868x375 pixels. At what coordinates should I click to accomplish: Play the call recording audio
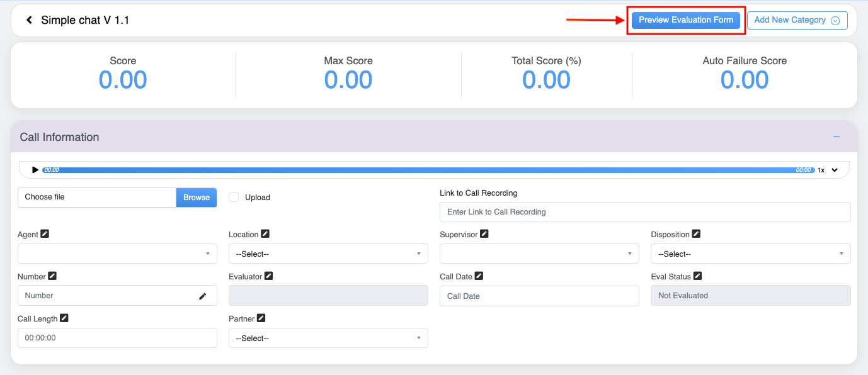pyautogui.click(x=35, y=170)
